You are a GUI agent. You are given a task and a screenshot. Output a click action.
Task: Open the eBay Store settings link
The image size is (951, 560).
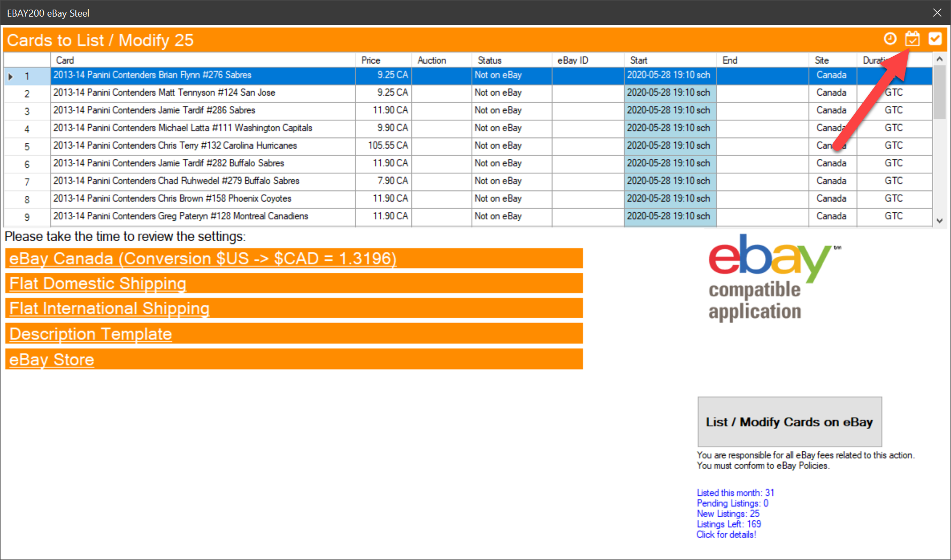point(51,359)
